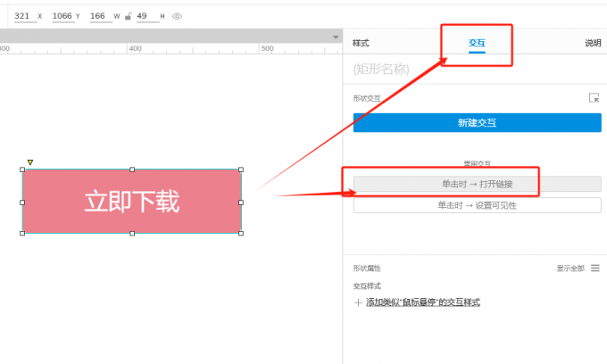
Task: Click the 新建交互 button
Action: tap(478, 122)
